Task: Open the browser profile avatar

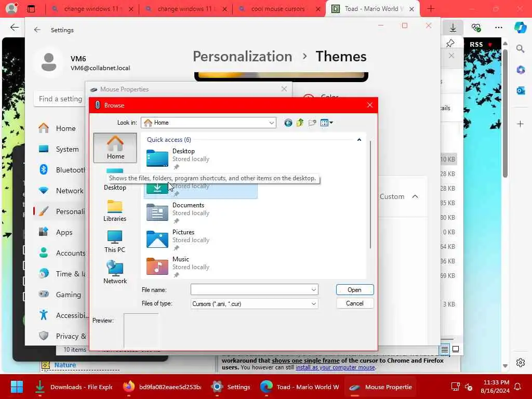Action: pyautogui.click(x=12, y=8)
